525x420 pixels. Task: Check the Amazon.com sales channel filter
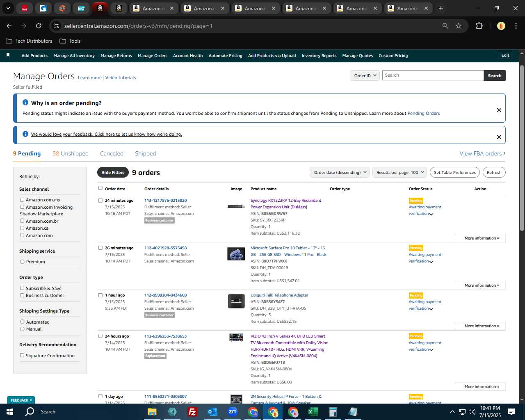22,235
